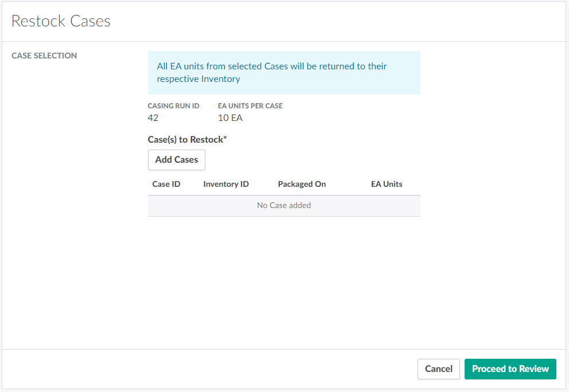Click the Case(s) to Restock label
This screenshot has height=392, width=569.
click(x=185, y=139)
